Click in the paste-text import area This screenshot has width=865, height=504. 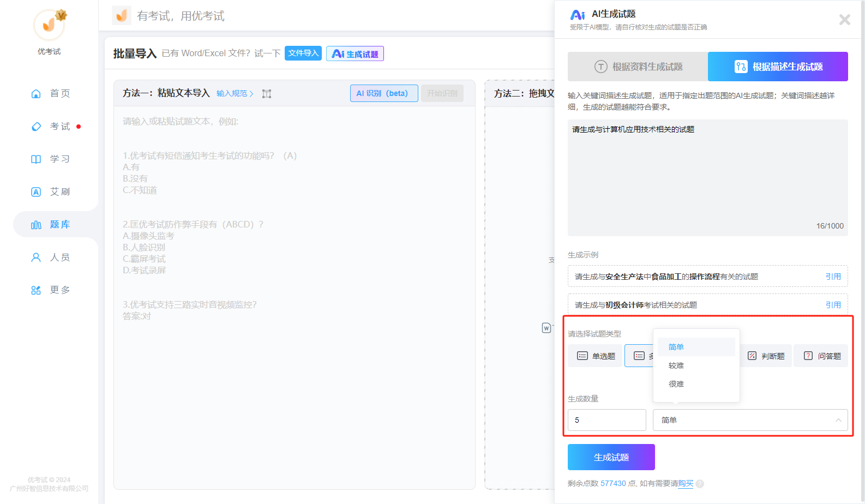(x=295, y=297)
